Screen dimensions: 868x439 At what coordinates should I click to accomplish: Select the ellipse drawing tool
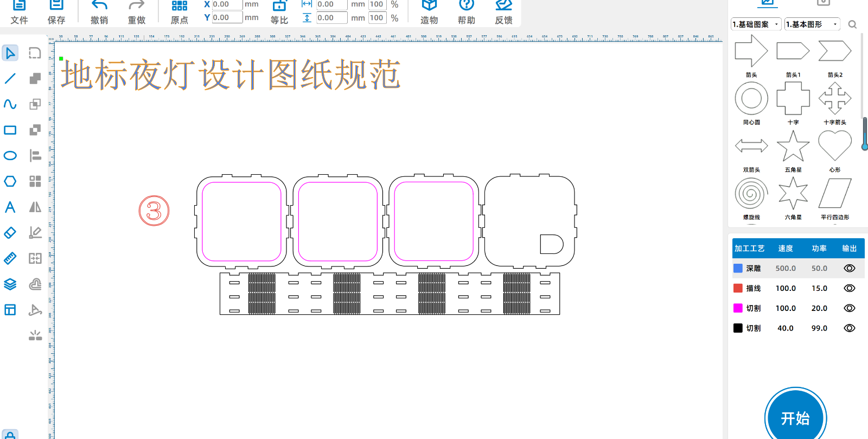point(10,156)
